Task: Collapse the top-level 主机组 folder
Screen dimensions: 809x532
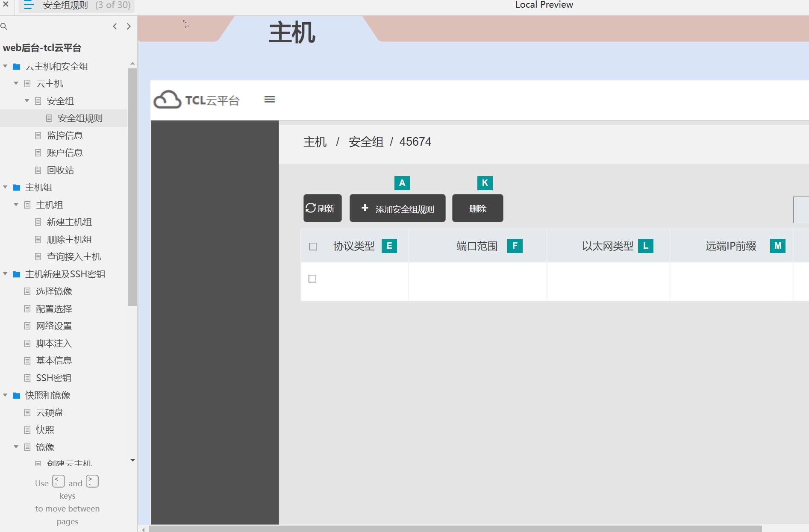Action: [5, 187]
